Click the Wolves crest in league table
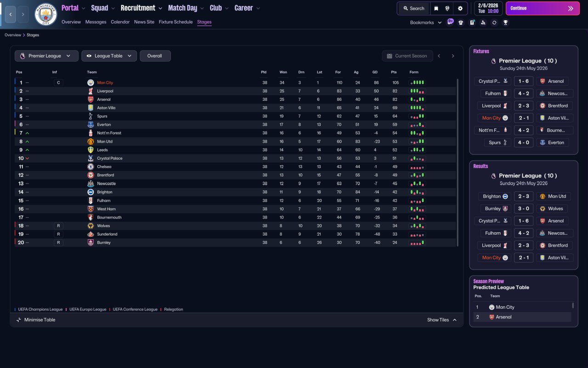 tap(90, 226)
